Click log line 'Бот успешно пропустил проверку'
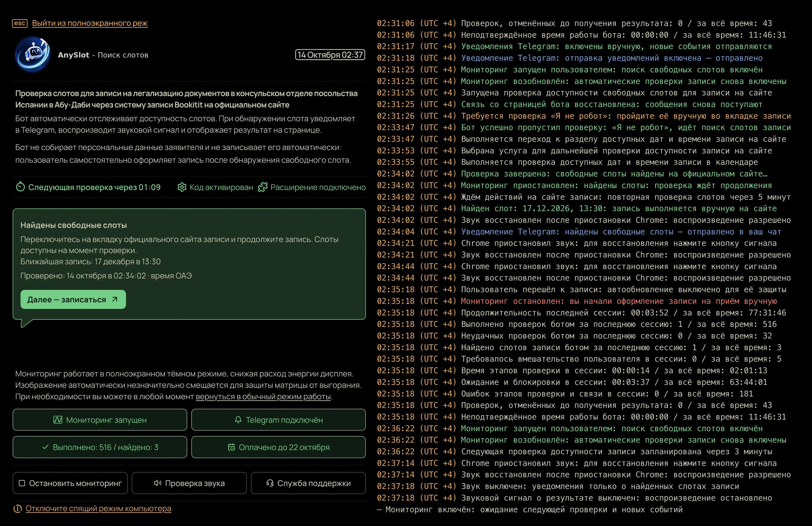This screenshot has height=526, width=812. [584, 127]
